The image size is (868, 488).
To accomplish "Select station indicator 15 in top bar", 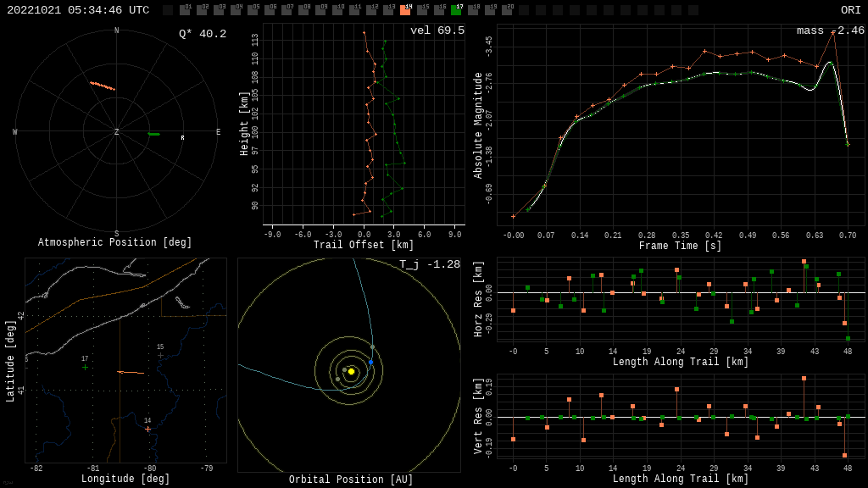I will (x=422, y=9).
